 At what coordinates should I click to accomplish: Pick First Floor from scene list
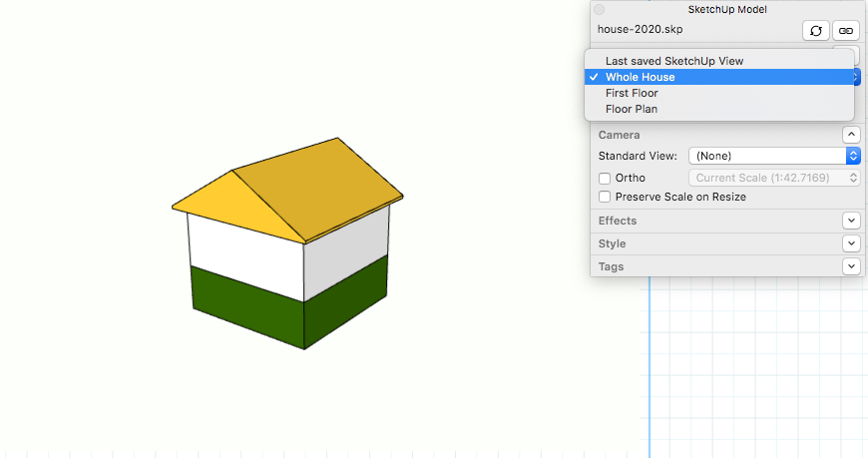click(632, 93)
